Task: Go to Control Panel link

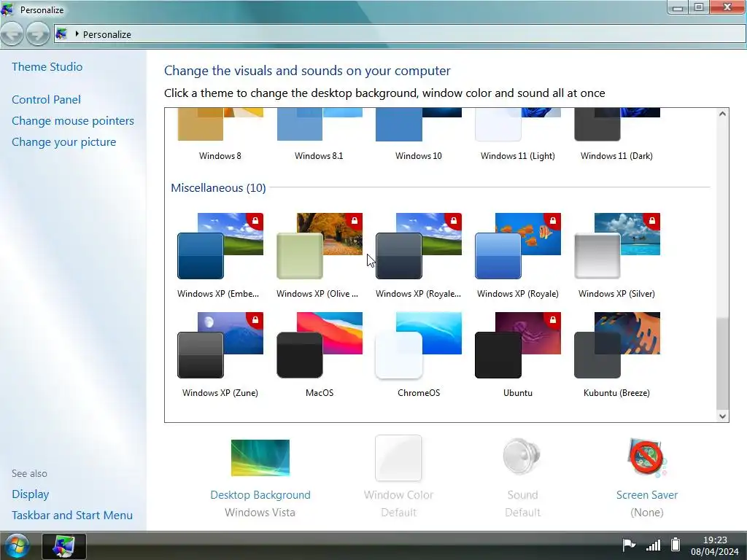Action: click(46, 99)
